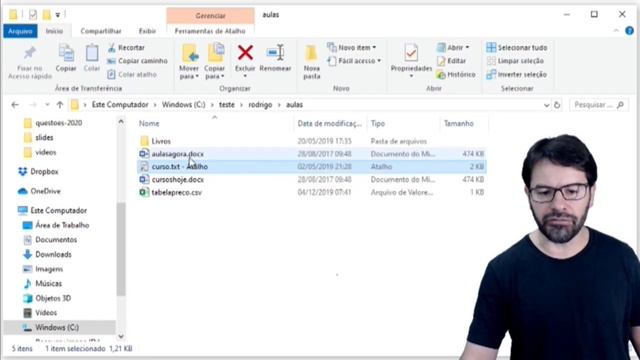Open the Novo item dropdown
Viewport: 640px width, 360px height.
(x=351, y=48)
